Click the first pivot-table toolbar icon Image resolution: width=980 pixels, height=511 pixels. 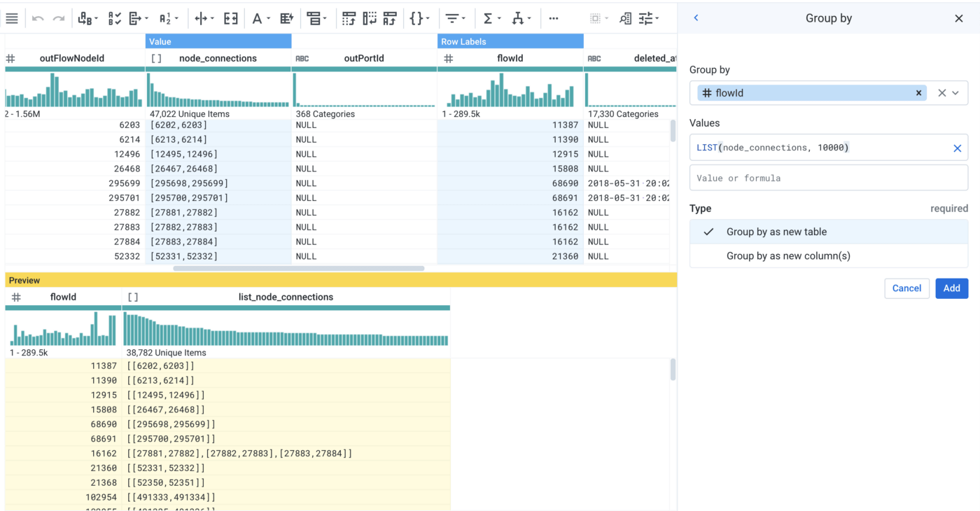pyautogui.click(x=349, y=19)
